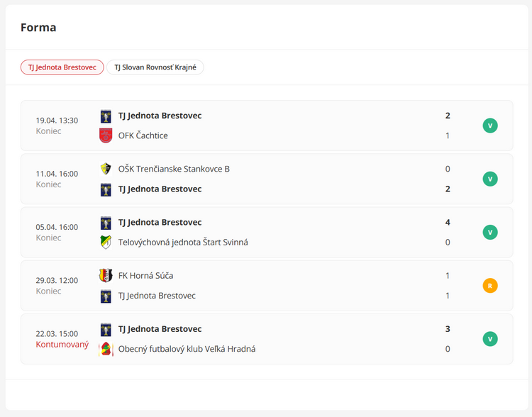
Task: Open TJ Jednota Brestovec in 05.04. match
Action: click(160, 222)
